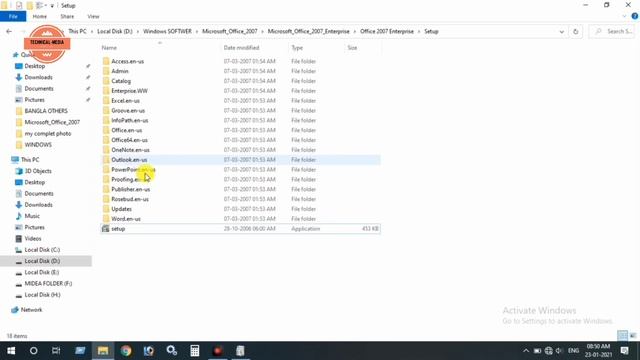Navigate to Windows SOFTWER breadcrumb

coord(167,31)
